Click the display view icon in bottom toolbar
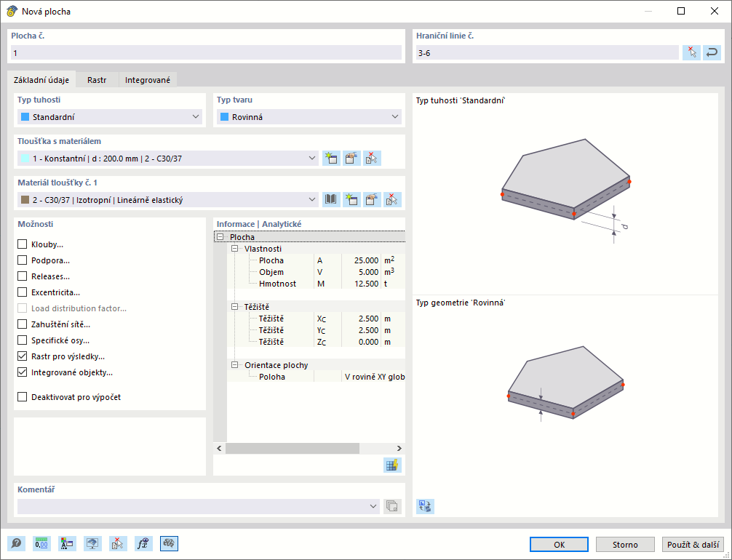The image size is (732, 560). coord(92,544)
